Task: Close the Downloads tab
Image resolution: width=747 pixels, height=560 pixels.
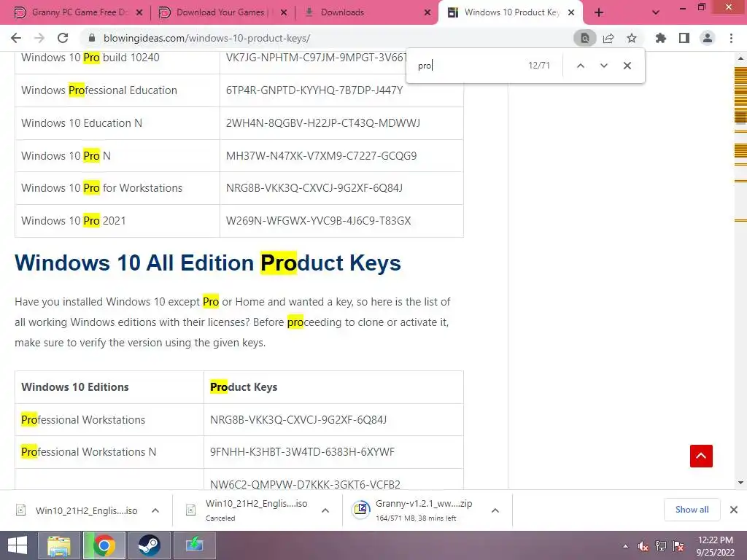Action: click(427, 12)
